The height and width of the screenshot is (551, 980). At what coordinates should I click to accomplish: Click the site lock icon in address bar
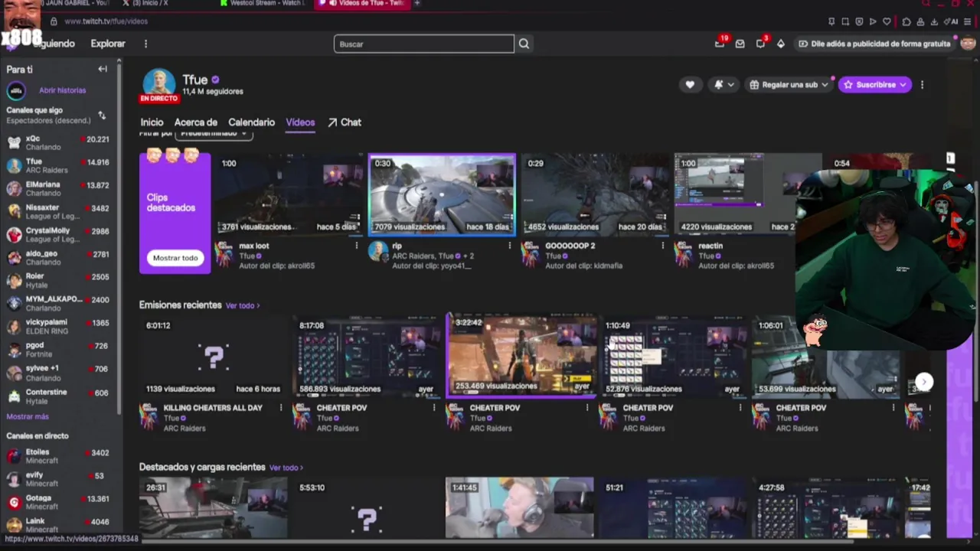point(54,21)
